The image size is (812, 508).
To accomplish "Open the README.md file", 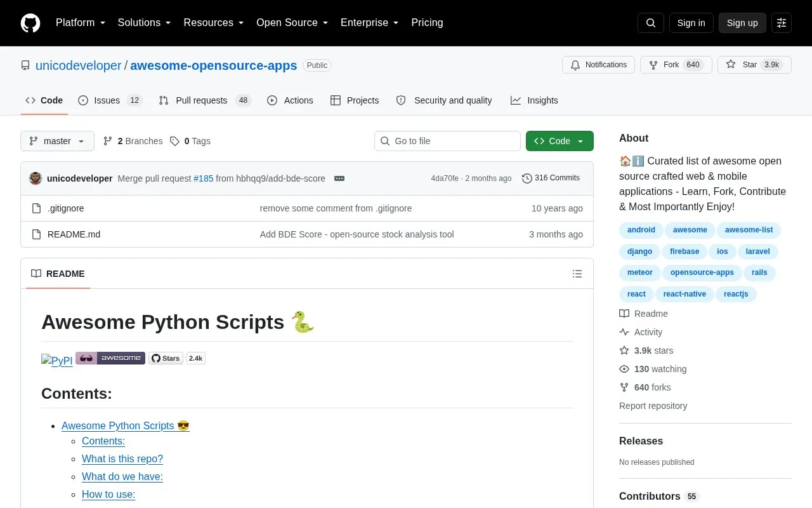I will 74,234.
